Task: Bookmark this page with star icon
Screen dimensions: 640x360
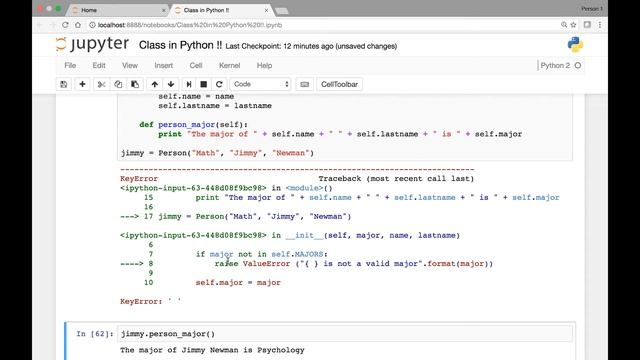Action: click(x=573, y=25)
